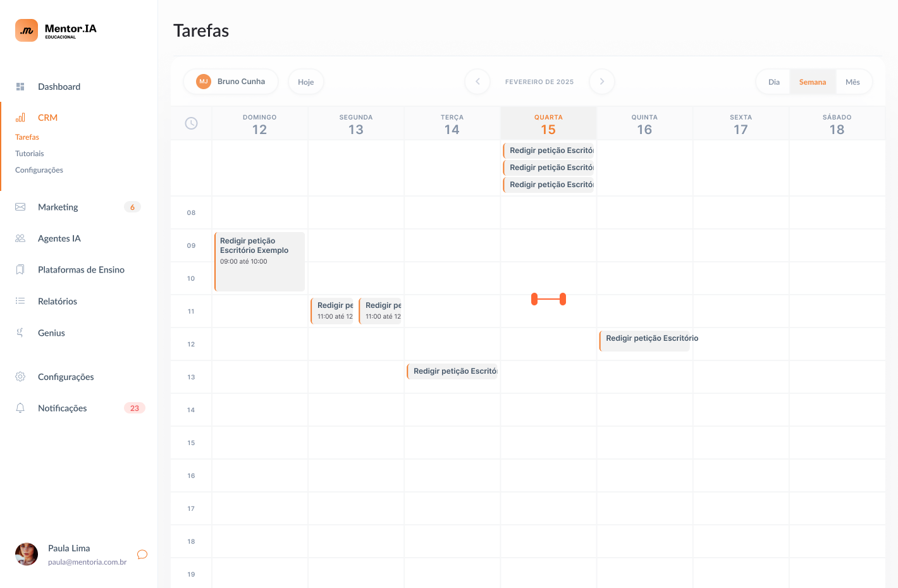
Task: Click the Plataformas de Ensino bookmark icon
Action: coord(20,270)
